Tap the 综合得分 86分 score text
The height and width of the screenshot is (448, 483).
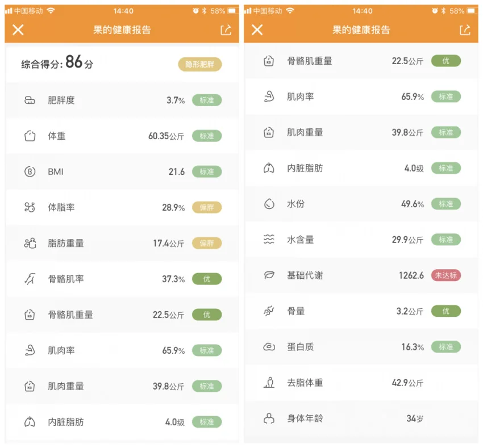click(57, 62)
